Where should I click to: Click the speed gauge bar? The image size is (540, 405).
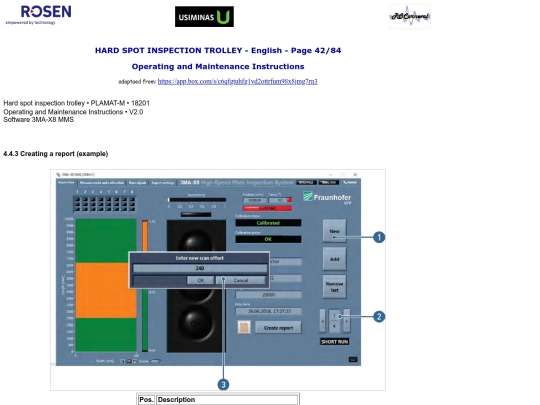coord(197,200)
